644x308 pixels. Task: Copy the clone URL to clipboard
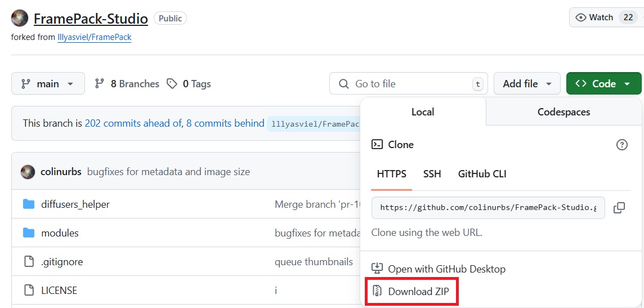pyautogui.click(x=619, y=208)
